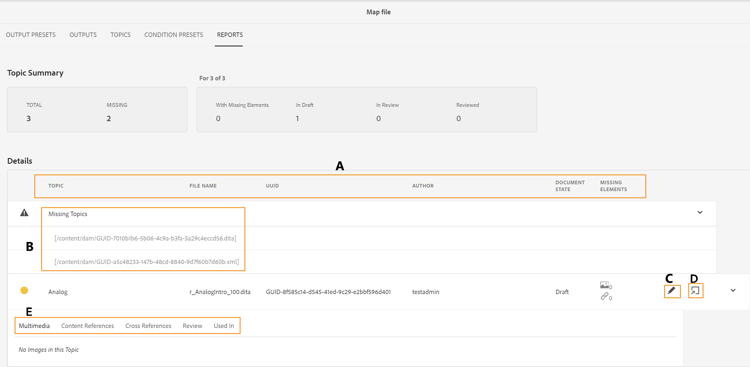
Task: Click the missing topic path ending in .dita
Action: (x=145, y=238)
